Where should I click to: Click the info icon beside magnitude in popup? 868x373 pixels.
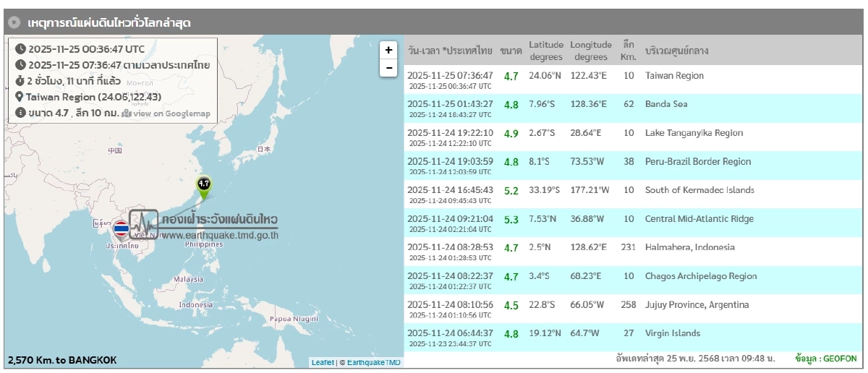click(x=20, y=113)
